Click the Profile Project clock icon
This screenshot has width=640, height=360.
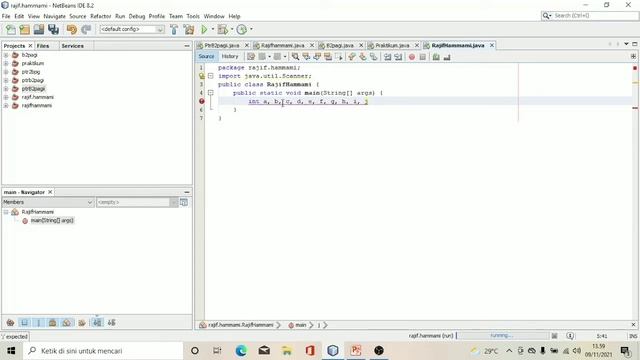click(242, 29)
